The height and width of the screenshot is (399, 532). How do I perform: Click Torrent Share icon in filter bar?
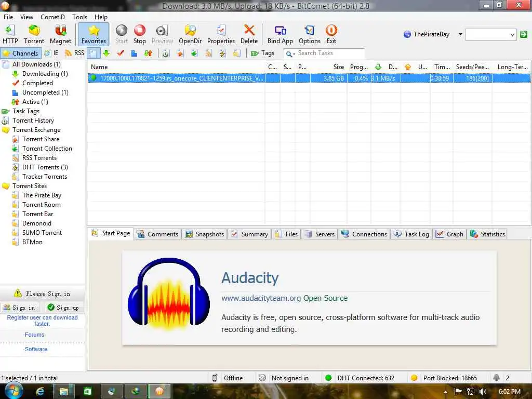pyautogui.click(x=180, y=54)
